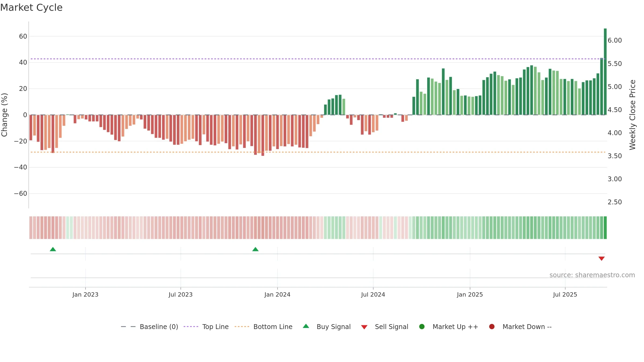
Task: Click the tallest green bar above 60%
Action: click(605, 72)
